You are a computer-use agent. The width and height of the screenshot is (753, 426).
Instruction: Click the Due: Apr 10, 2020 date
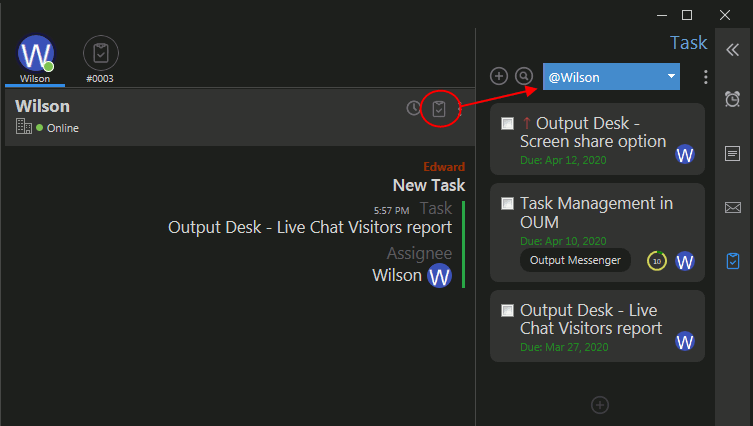point(563,241)
